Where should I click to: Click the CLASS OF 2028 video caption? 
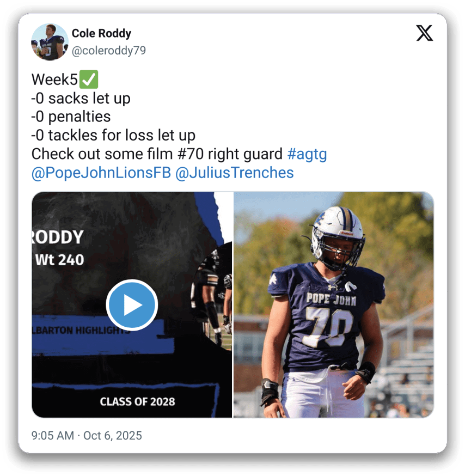pyautogui.click(x=138, y=401)
